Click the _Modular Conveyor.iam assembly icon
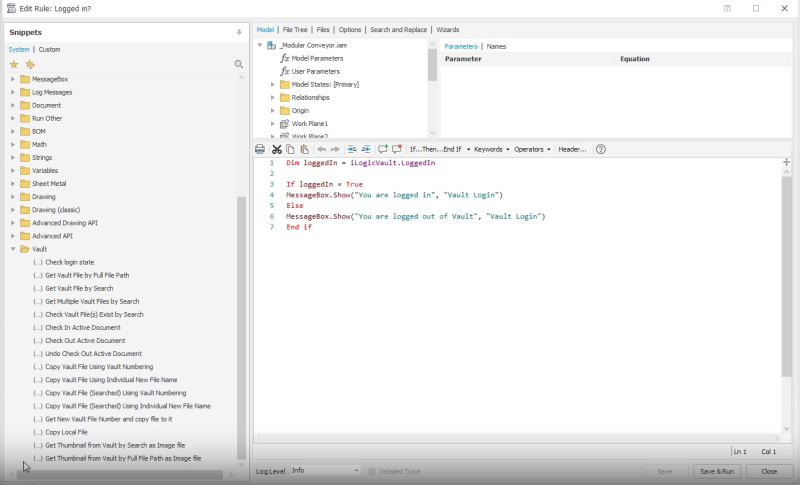800x485 pixels. (x=271, y=45)
